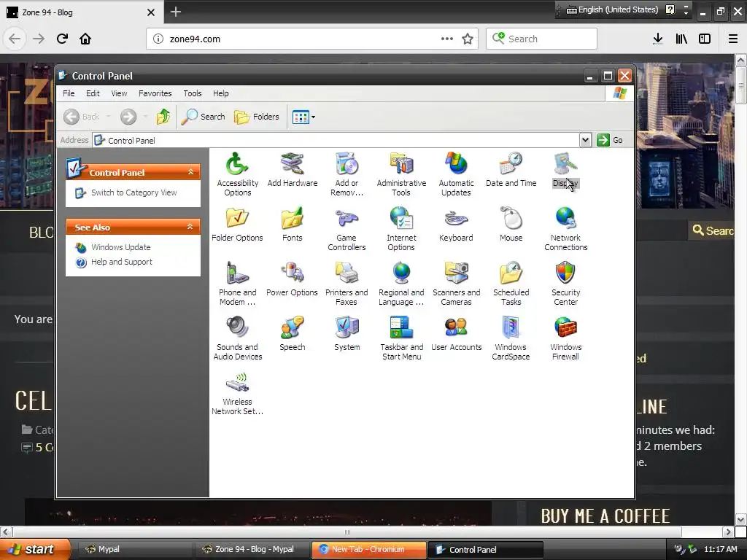Viewport: 747px width, 560px height.
Task: Click the Windows start button
Action: coord(35,549)
